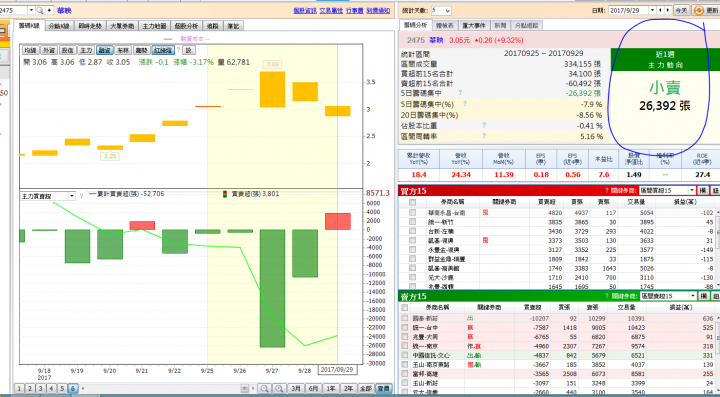Open the 統計天數 dropdown
Image resolution: width=720 pixels, height=397 pixels.
pyautogui.click(x=447, y=11)
